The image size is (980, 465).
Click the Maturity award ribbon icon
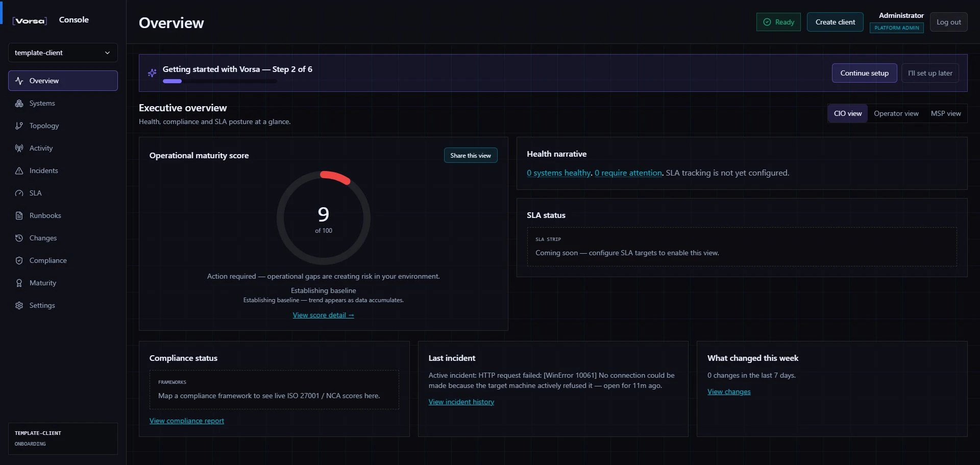coord(19,283)
